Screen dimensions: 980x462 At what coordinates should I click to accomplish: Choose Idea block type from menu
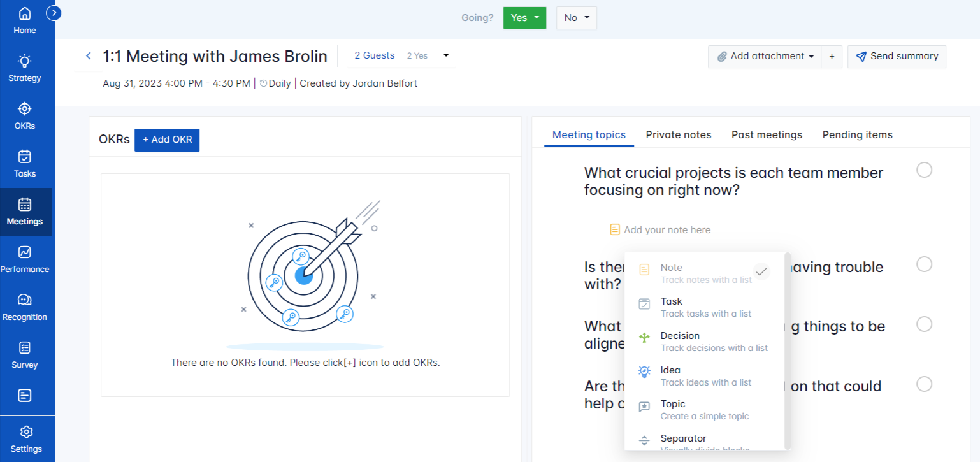pos(704,375)
